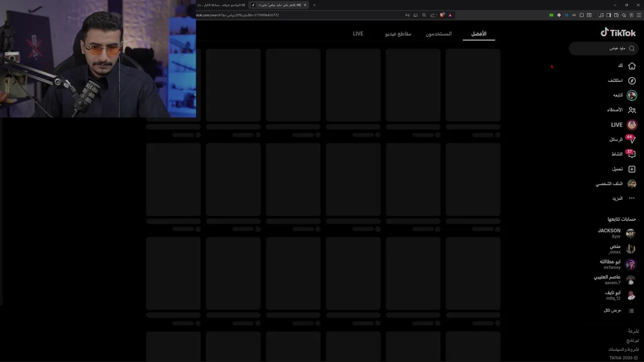This screenshot has height=362, width=644.
Task: Click the Brave rewards triangle icon
Action: click(x=450, y=15)
